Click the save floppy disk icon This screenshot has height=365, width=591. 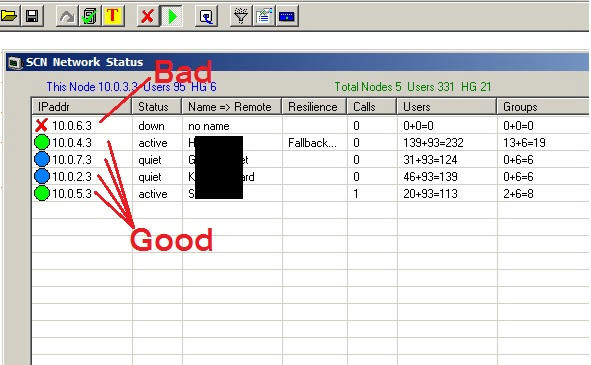point(32,16)
